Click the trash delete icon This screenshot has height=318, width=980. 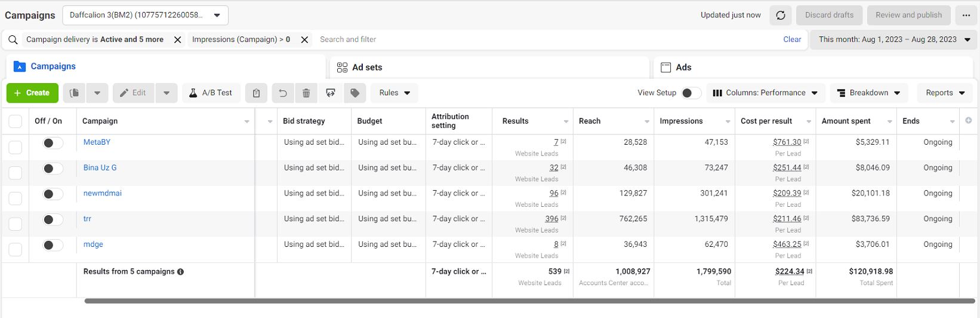[306, 93]
